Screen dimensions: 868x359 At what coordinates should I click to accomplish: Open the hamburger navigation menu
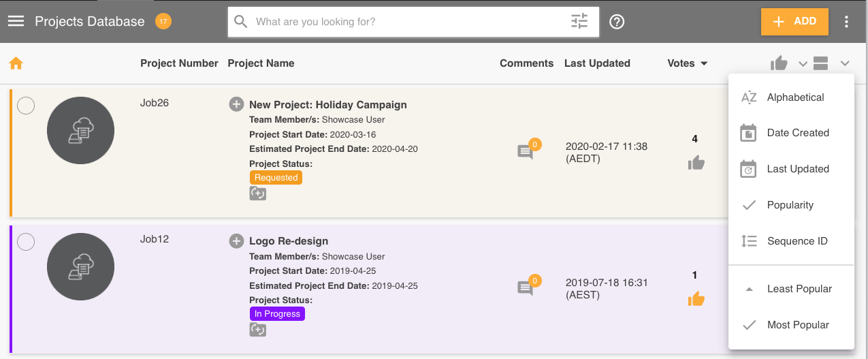pyautogui.click(x=16, y=21)
